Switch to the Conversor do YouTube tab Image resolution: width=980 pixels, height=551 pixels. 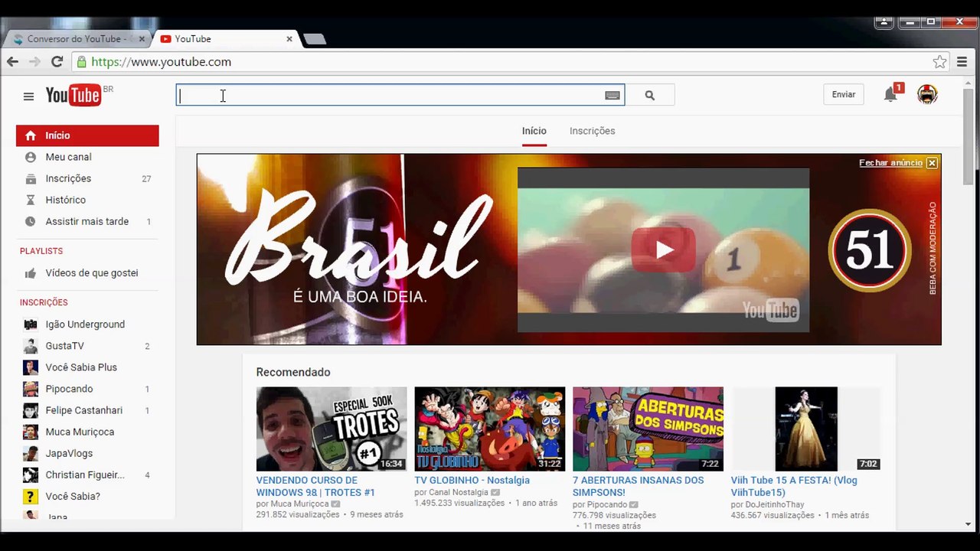76,39
